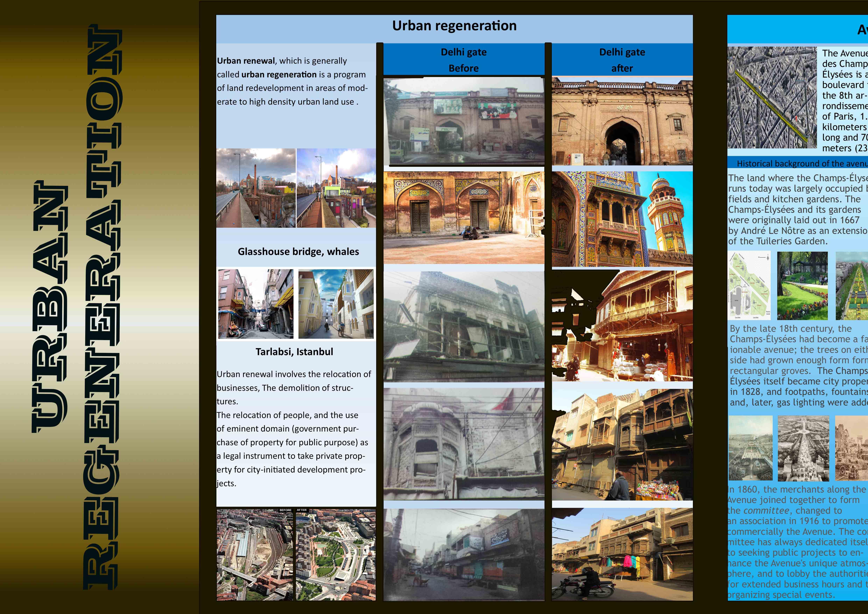868x614 pixels.
Task: Select the faded dilapidated building facade photo
Action: (464, 326)
